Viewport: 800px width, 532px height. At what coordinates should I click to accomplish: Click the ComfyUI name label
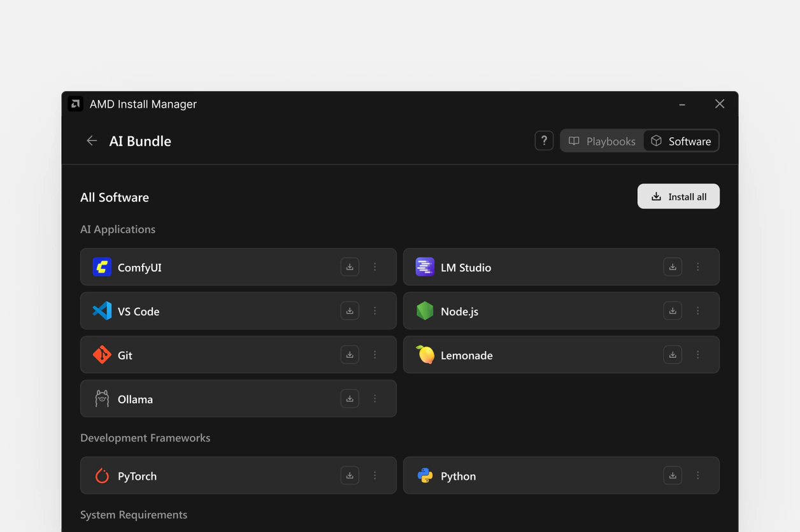coord(139,268)
